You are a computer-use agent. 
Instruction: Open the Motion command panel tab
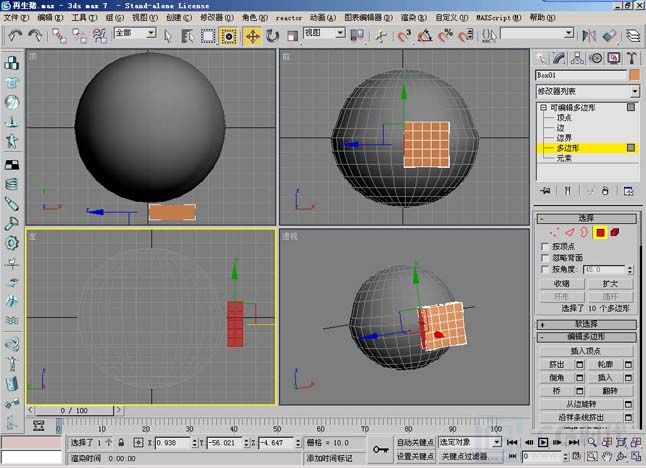596,58
